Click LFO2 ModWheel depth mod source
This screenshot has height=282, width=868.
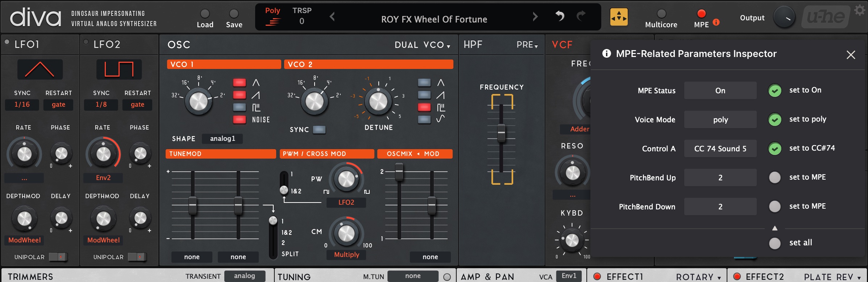pyautogui.click(x=103, y=240)
